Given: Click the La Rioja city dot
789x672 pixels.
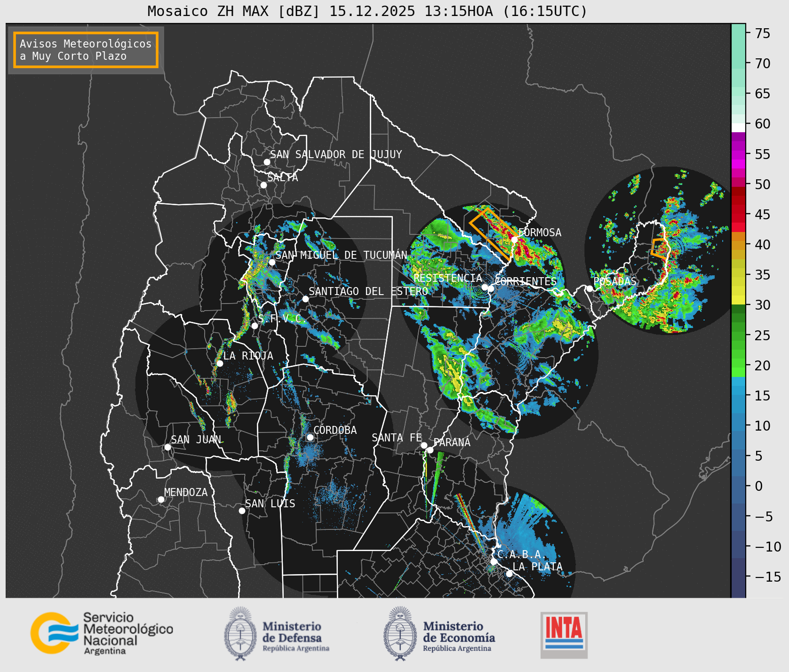Looking at the screenshot, I should [220, 363].
